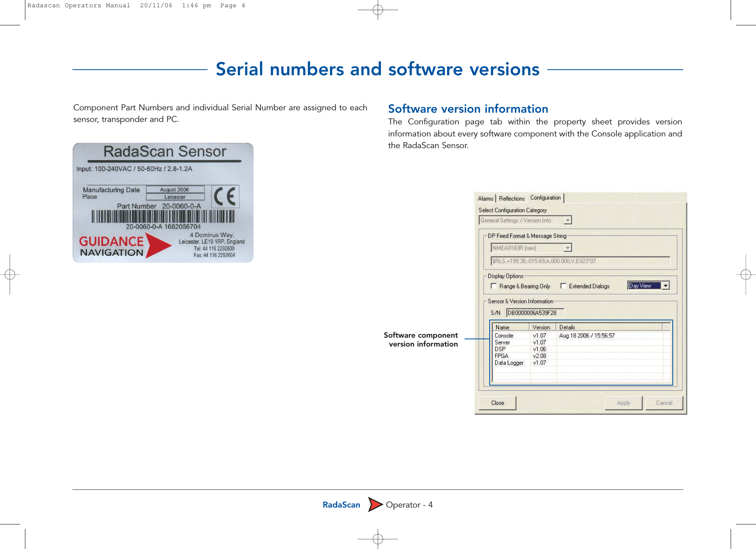This screenshot has width=756, height=549.
Task: Click the Name column header
Action: (511, 327)
